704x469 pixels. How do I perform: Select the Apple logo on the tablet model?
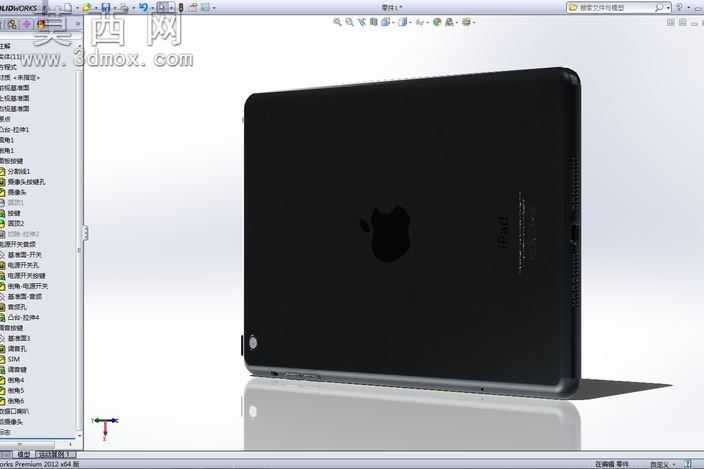386,233
